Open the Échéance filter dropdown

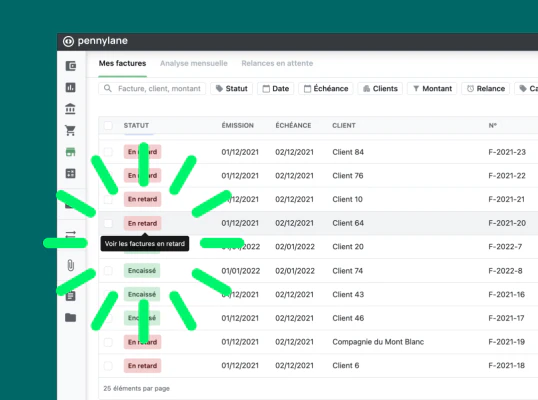click(x=326, y=89)
